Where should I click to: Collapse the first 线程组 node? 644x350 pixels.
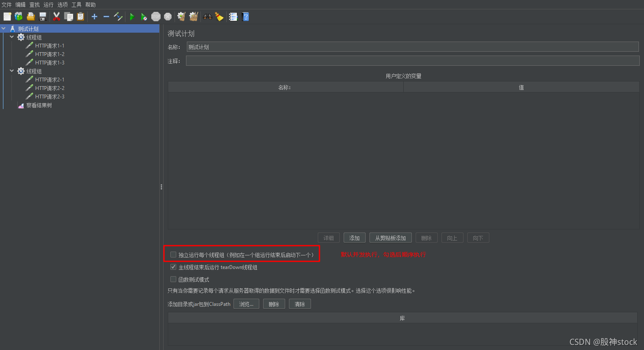point(12,37)
